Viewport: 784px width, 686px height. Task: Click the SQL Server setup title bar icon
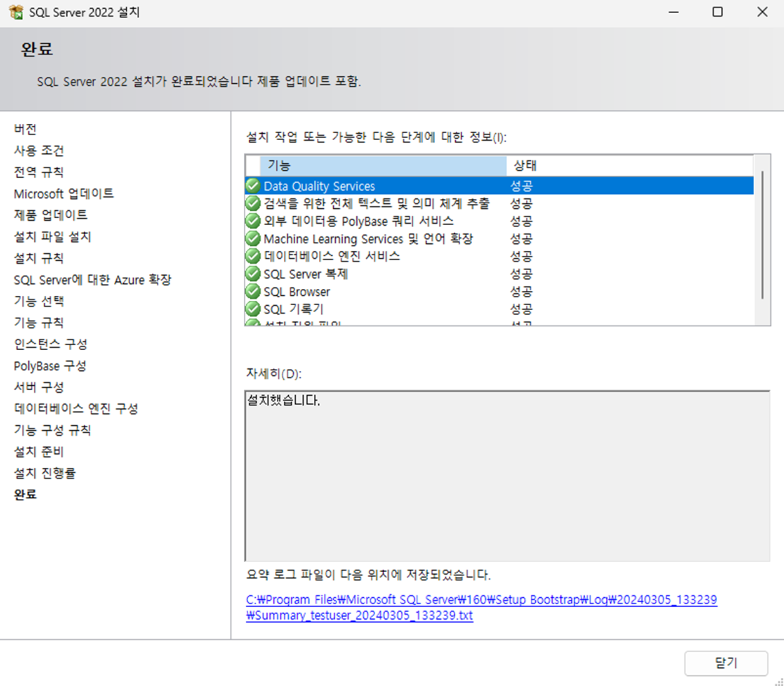click(16, 12)
